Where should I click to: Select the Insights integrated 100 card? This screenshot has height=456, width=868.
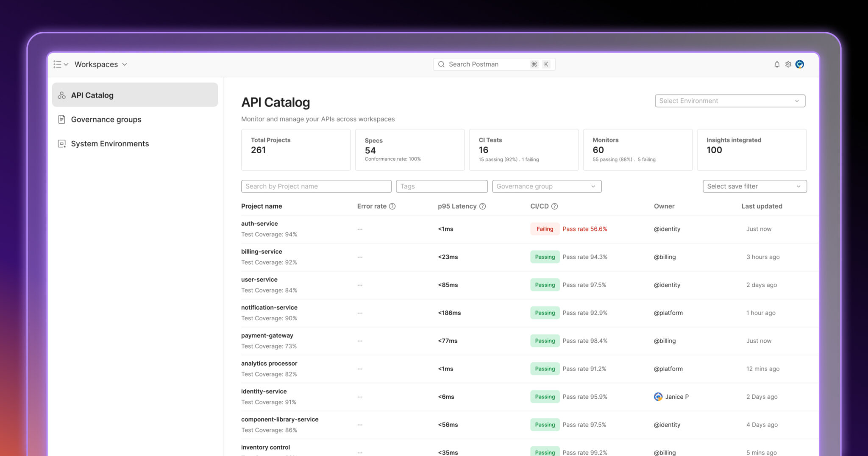tap(751, 150)
